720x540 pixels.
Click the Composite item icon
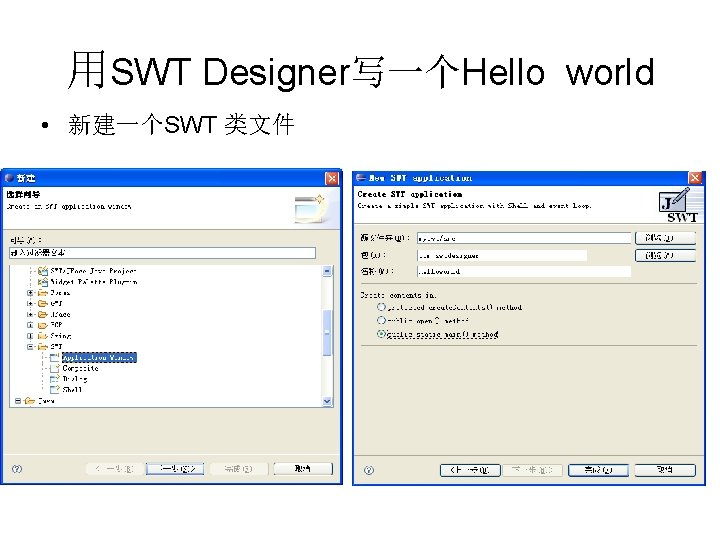[55, 368]
